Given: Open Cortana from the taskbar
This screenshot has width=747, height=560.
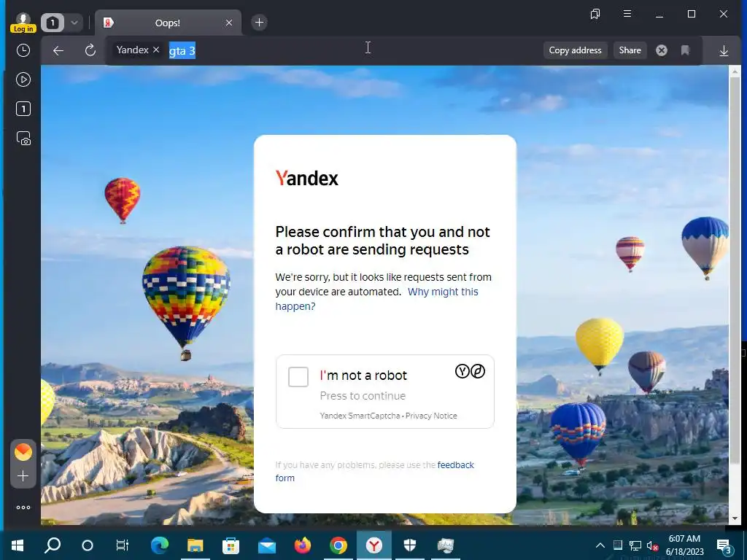Looking at the screenshot, I should tap(88, 545).
